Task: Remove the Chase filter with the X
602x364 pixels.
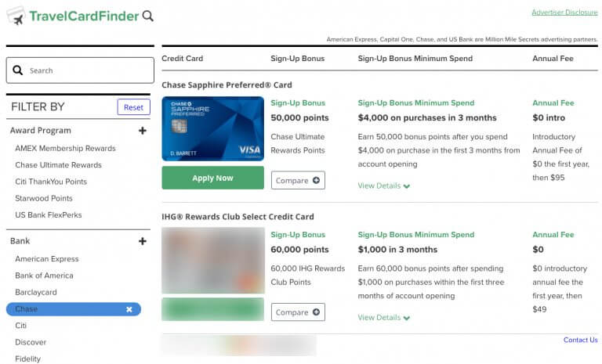Action: point(129,309)
